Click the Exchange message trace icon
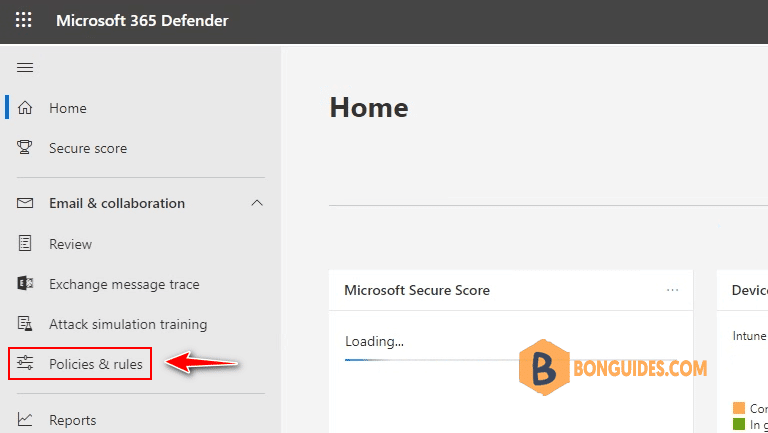This screenshot has width=768, height=433. (x=25, y=283)
